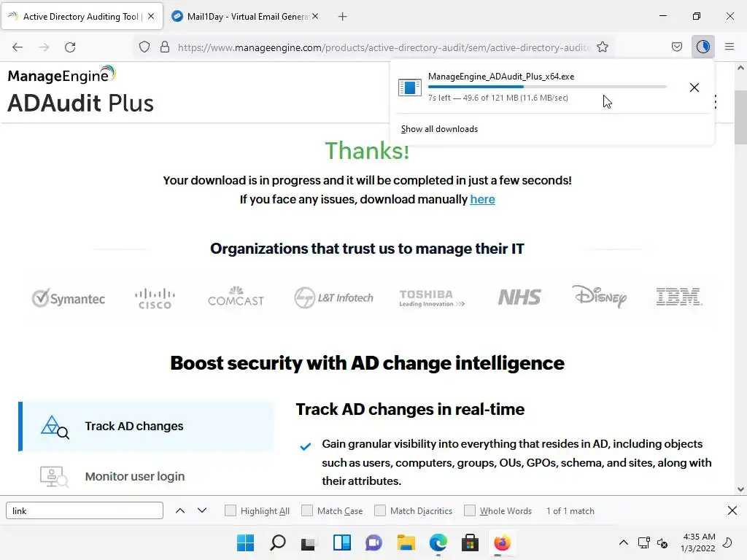Click the 'here' manual download link

[x=482, y=200]
